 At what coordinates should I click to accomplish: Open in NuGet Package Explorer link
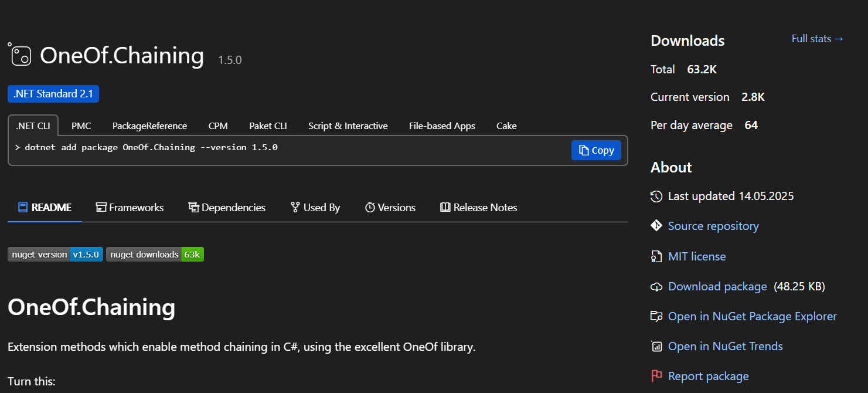pyautogui.click(x=753, y=316)
